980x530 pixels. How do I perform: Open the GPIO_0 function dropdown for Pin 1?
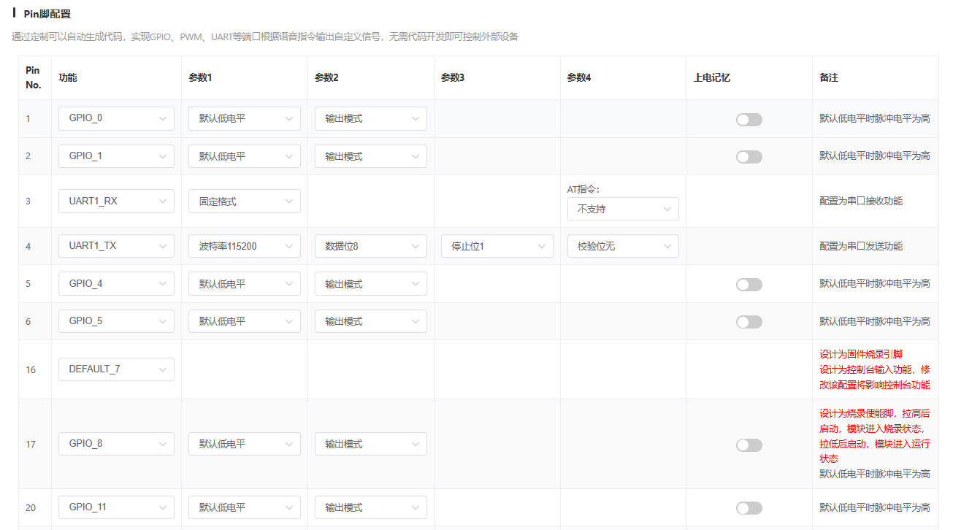point(116,118)
